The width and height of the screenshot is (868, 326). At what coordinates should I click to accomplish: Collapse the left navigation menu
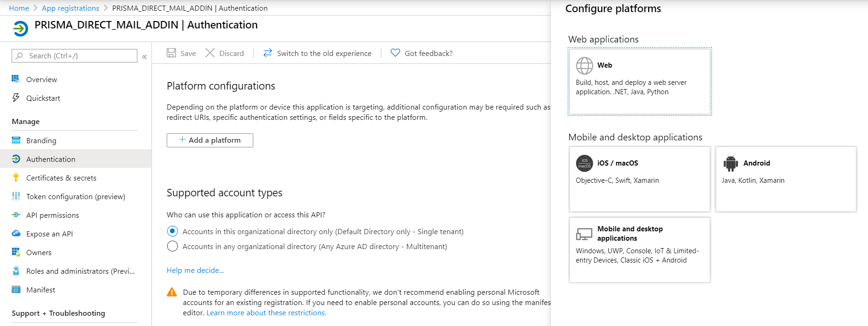click(144, 56)
